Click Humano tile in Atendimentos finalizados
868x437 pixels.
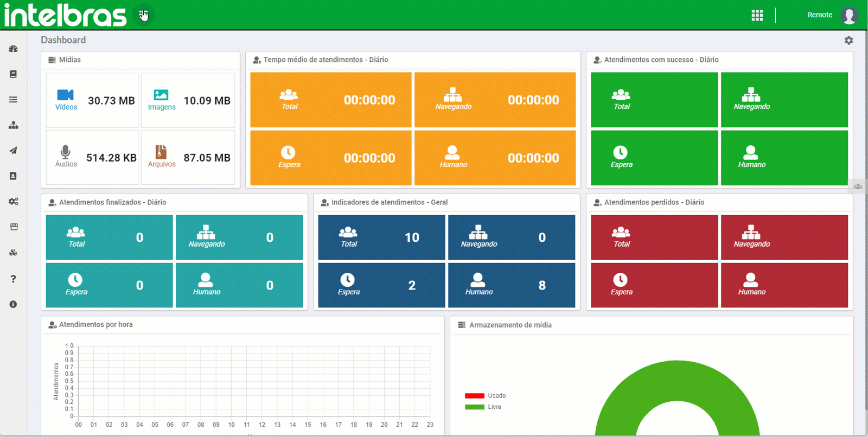(239, 285)
